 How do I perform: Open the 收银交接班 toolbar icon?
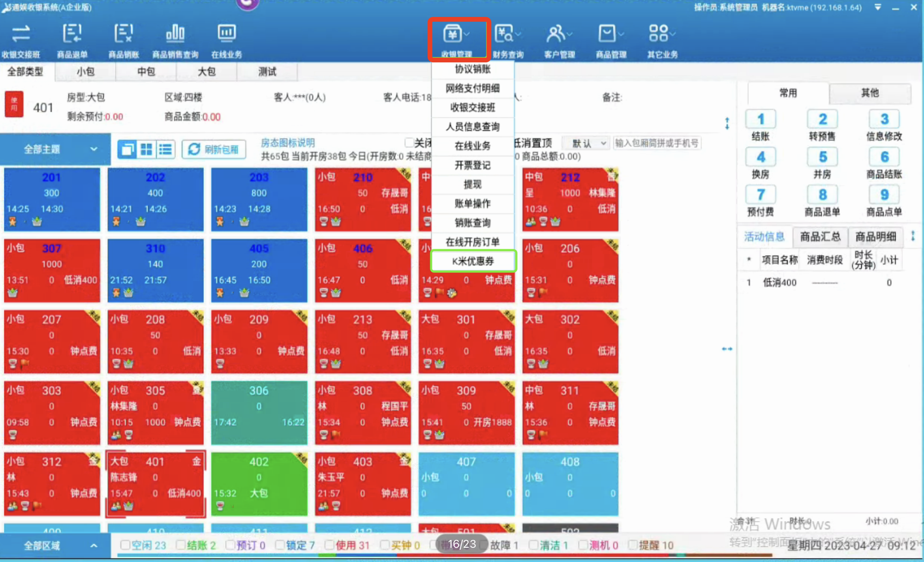click(21, 41)
